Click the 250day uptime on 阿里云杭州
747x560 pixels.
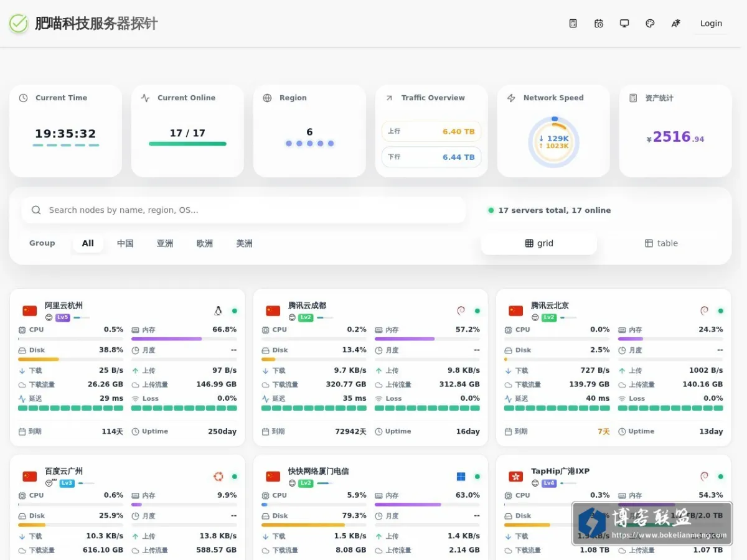(x=222, y=431)
